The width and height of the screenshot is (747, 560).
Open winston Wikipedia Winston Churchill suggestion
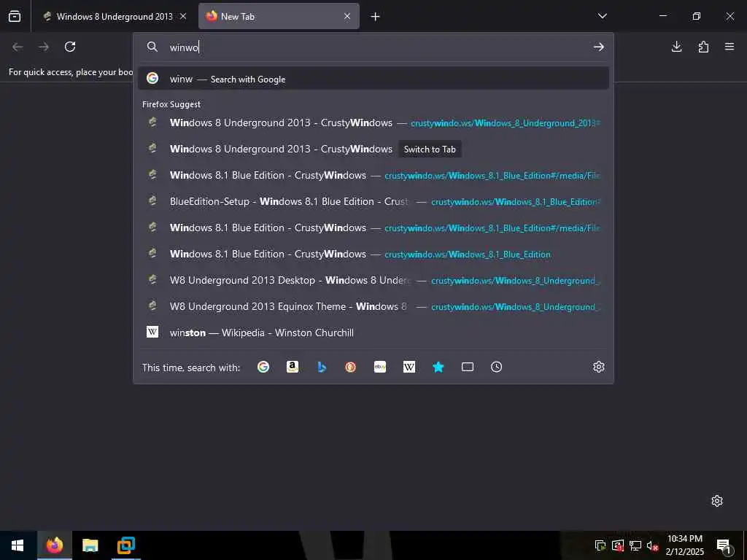[373, 332]
